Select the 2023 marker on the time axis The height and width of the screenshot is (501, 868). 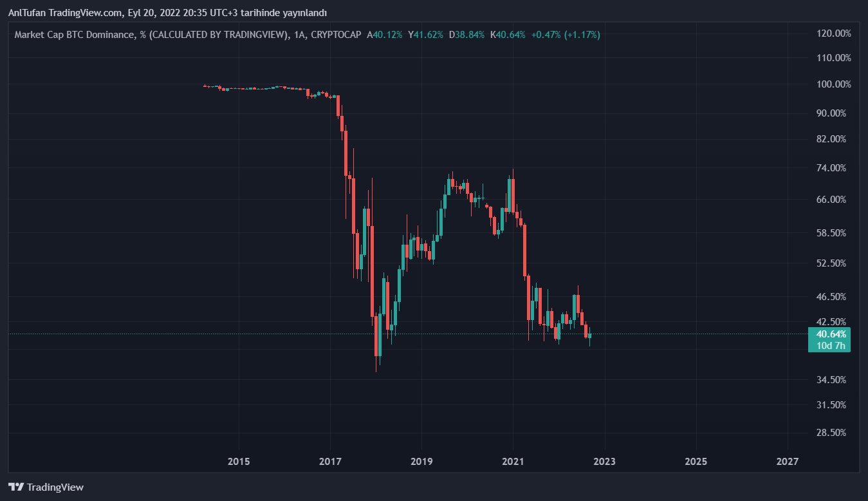click(604, 462)
